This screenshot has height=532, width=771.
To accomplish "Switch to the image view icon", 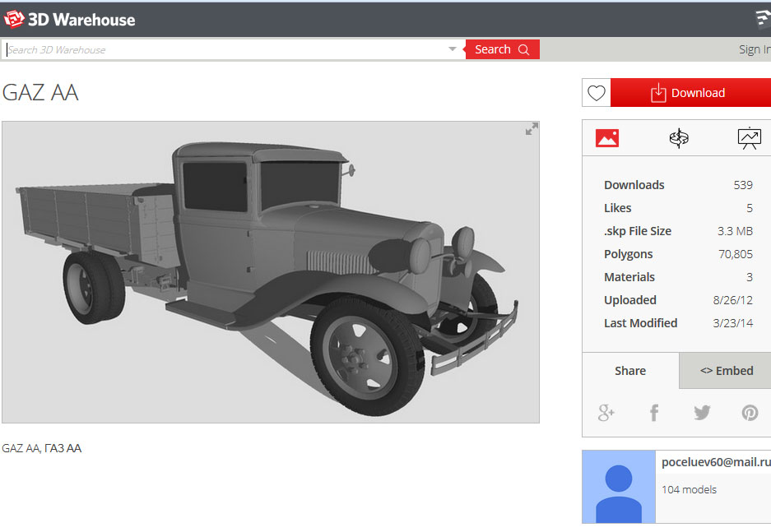I will [607, 138].
